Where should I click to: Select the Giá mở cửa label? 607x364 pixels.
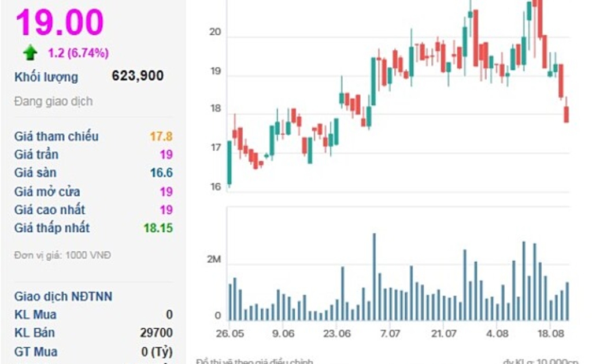click(x=47, y=191)
